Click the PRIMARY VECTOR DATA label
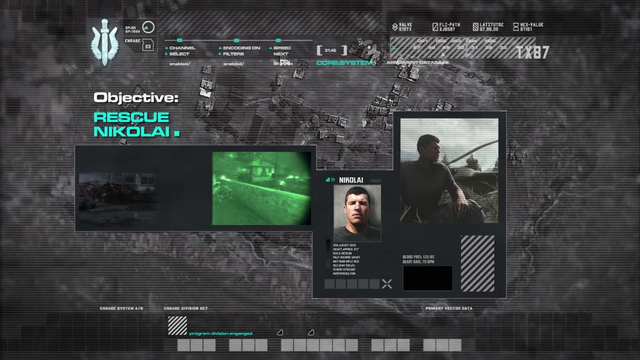 click(x=449, y=309)
